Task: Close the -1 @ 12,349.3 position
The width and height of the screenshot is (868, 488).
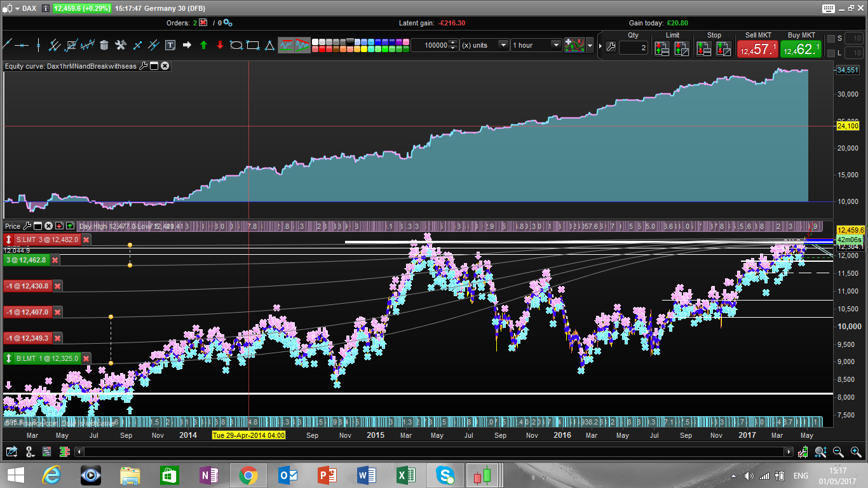Action: [57, 338]
